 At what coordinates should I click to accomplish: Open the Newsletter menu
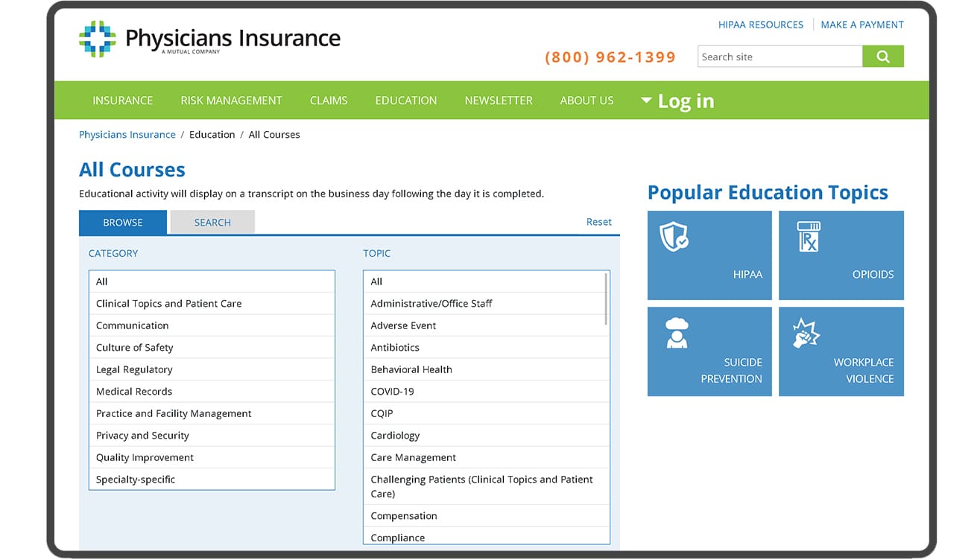click(x=499, y=101)
